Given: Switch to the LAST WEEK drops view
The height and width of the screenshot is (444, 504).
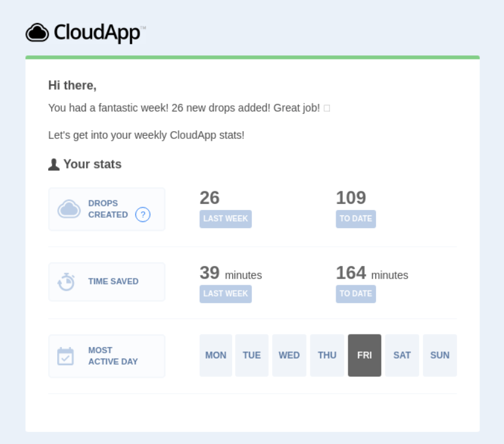Looking at the screenshot, I should (x=225, y=219).
